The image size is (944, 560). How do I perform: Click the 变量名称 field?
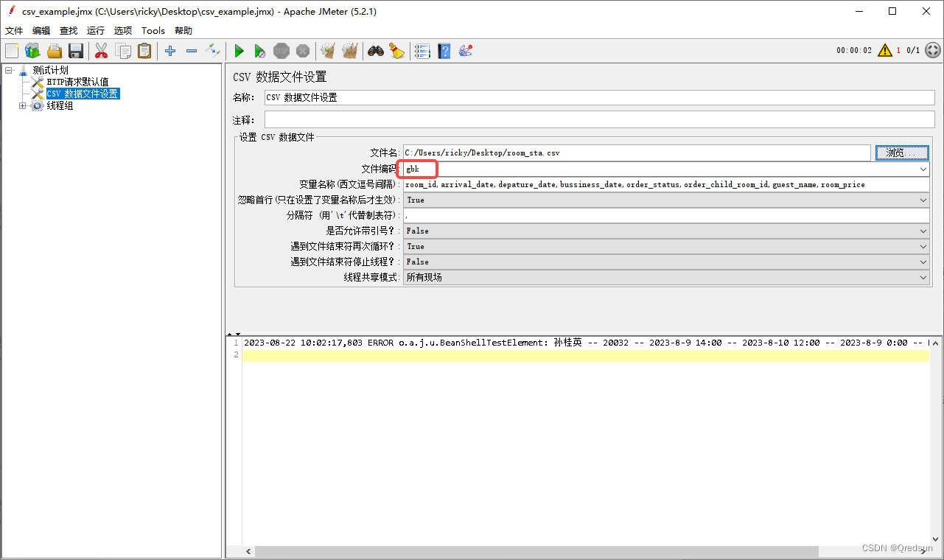666,184
